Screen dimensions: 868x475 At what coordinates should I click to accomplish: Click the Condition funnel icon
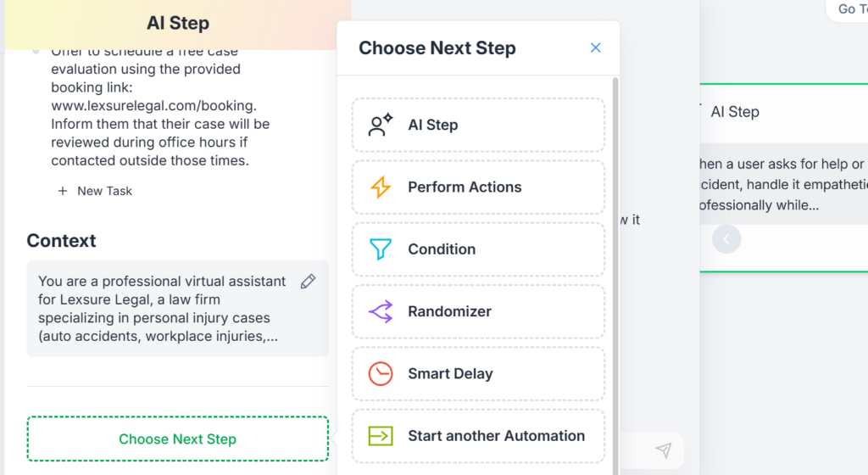[x=381, y=249]
